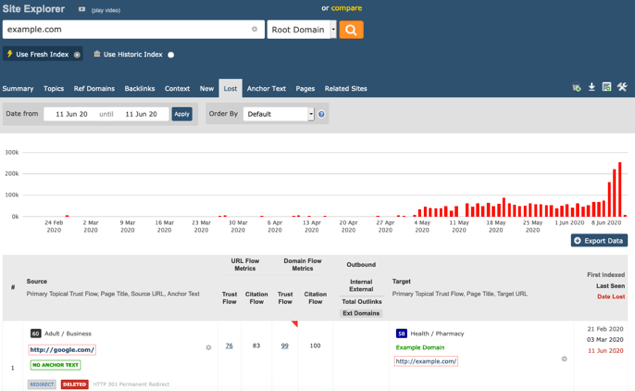Click the Ext Domains header button
635x391 pixels.
click(x=361, y=313)
